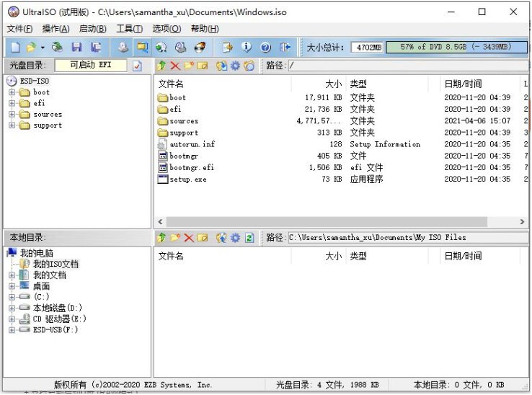Open Help via the question mark icon
This screenshot has height=395, width=532.
[265, 47]
